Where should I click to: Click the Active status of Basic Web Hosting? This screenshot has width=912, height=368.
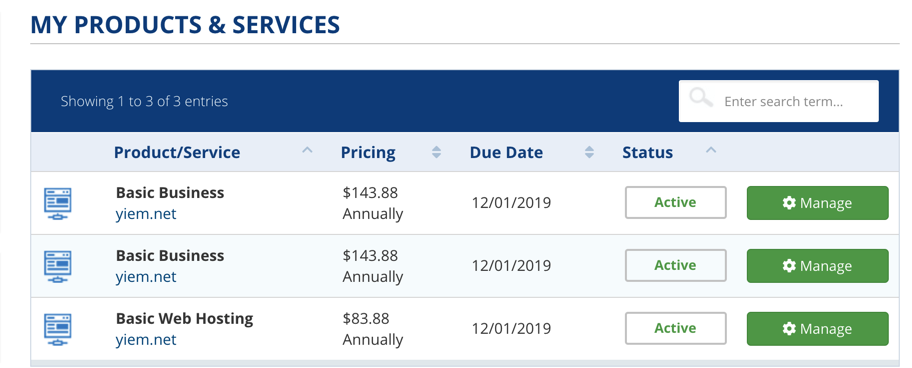pyautogui.click(x=675, y=328)
